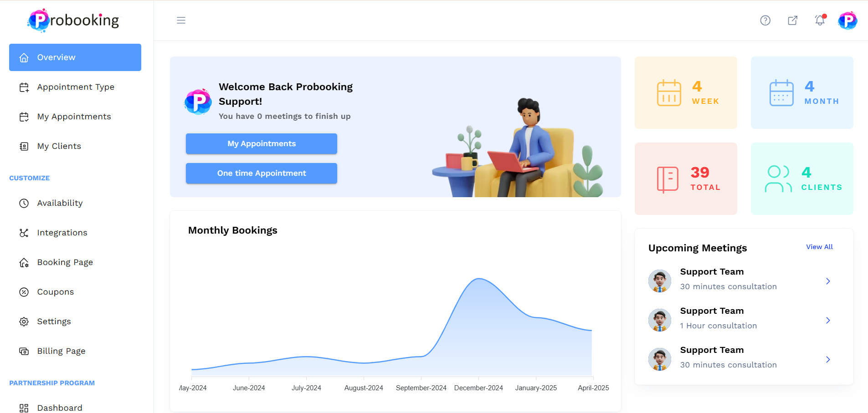
Task: Click the Monthly Bookings chart title
Action: (x=233, y=230)
